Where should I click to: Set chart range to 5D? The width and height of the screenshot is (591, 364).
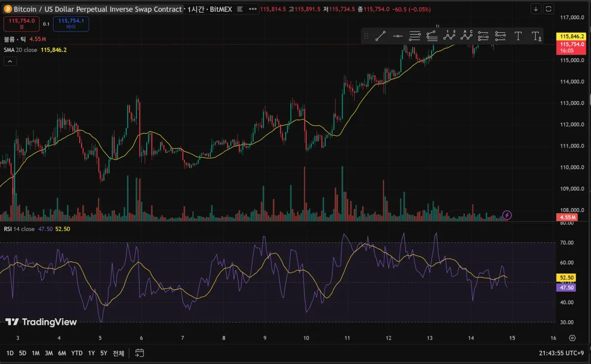23,353
